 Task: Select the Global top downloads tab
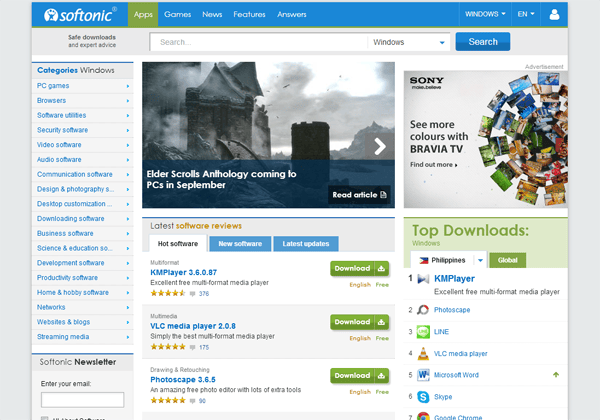[507, 260]
